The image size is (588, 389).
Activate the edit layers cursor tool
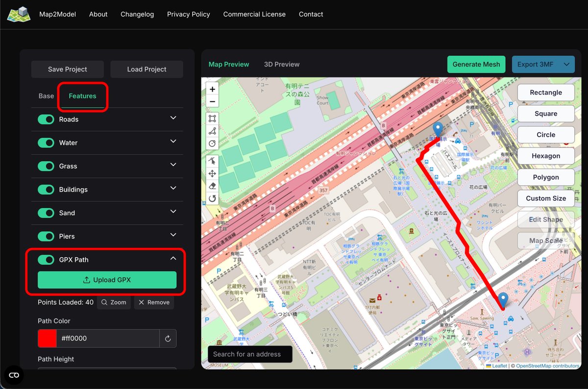(212, 161)
